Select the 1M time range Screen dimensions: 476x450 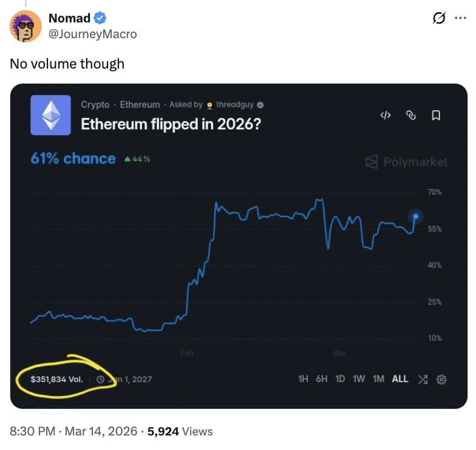(379, 379)
